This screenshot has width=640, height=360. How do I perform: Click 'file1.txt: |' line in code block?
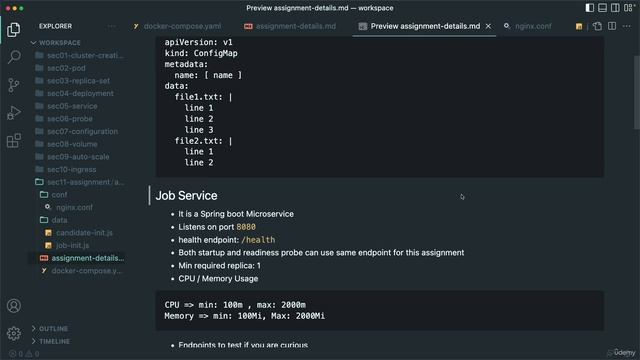(x=203, y=97)
